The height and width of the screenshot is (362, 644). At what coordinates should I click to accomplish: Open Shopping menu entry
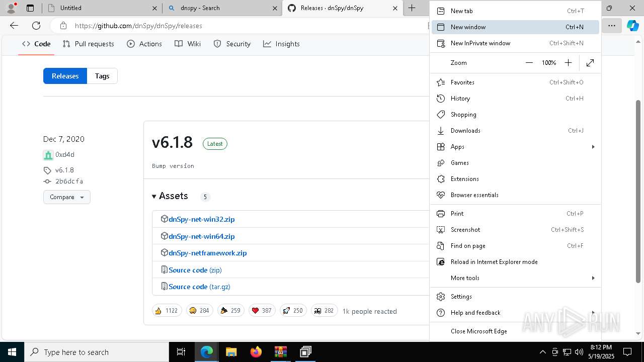515,115
